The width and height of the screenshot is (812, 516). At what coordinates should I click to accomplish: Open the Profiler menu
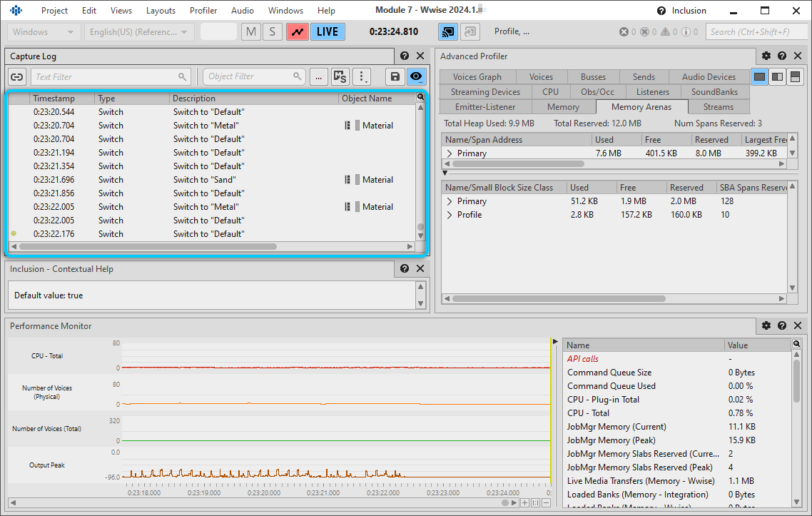[203, 11]
